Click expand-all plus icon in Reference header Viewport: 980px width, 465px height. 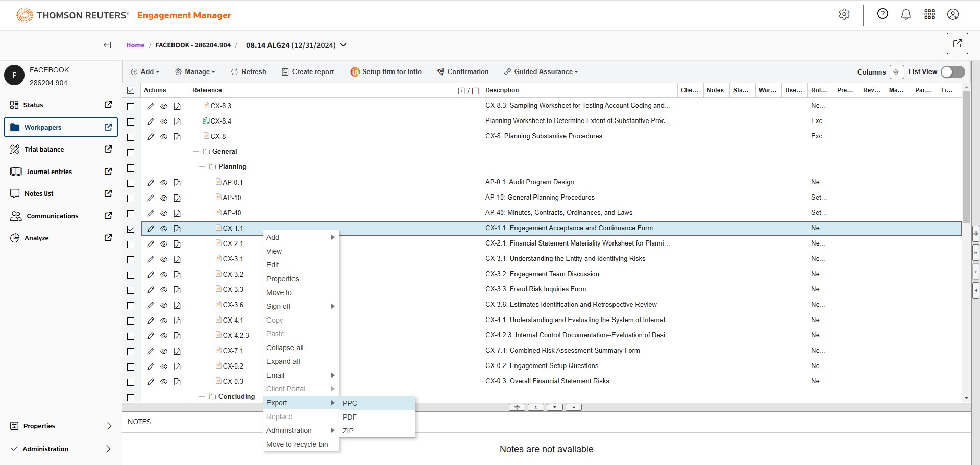coord(461,91)
